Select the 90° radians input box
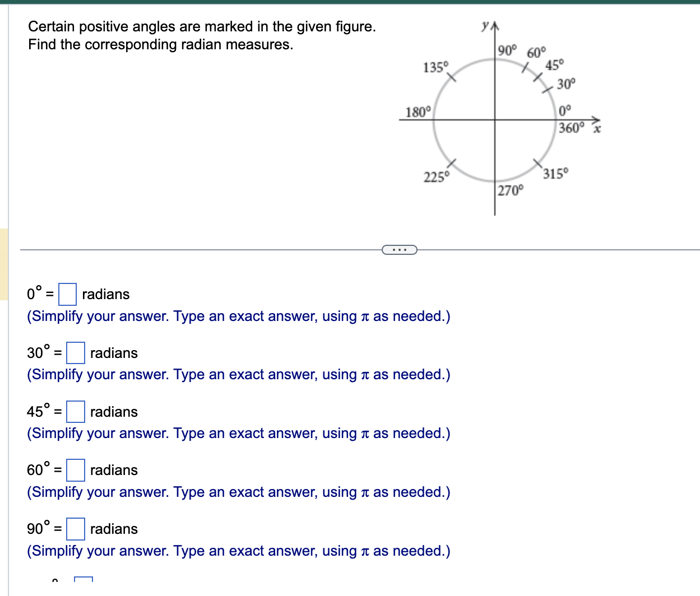The height and width of the screenshot is (596, 700). point(75,528)
